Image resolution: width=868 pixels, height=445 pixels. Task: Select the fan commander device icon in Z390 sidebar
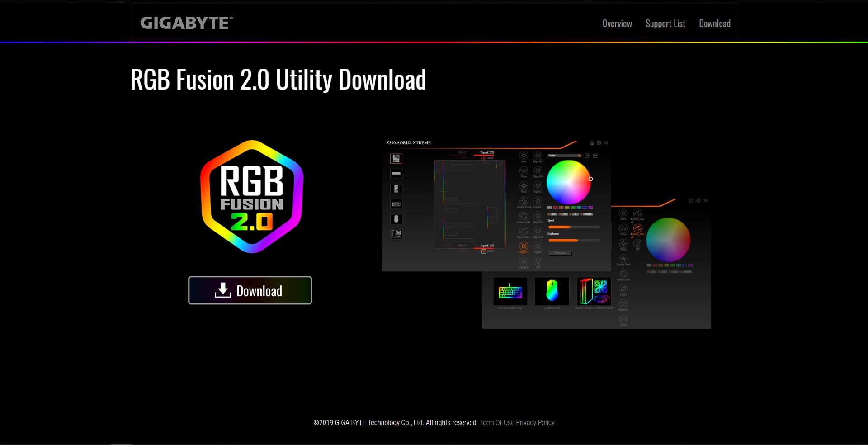396,234
